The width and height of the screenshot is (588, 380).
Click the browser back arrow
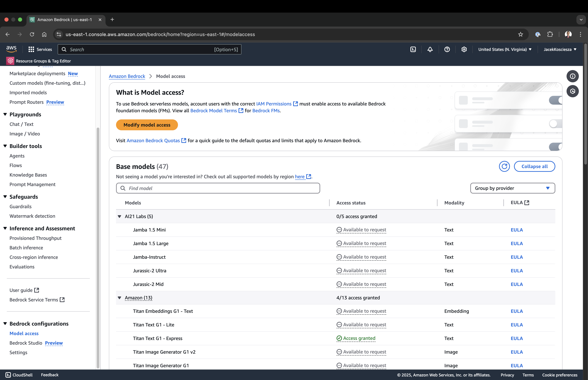7,34
